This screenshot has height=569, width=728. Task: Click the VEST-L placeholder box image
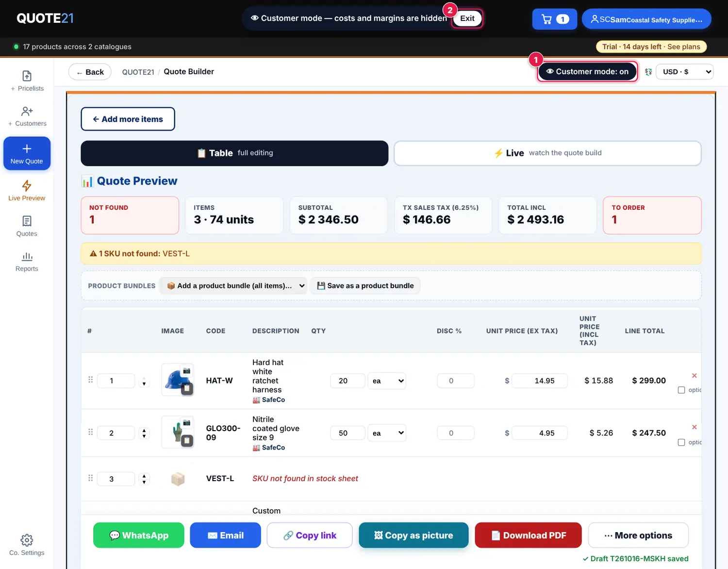(178, 479)
